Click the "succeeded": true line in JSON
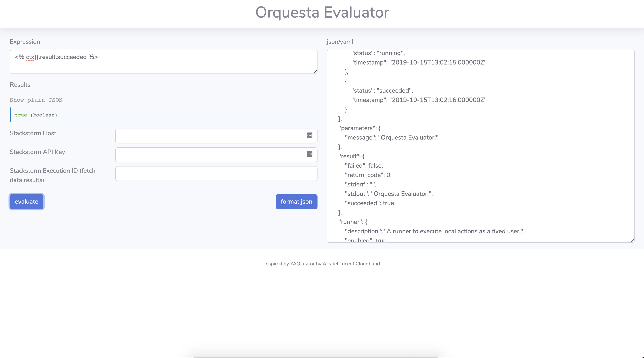The height and width of the screenshot is (358, 644). [369, 203]
